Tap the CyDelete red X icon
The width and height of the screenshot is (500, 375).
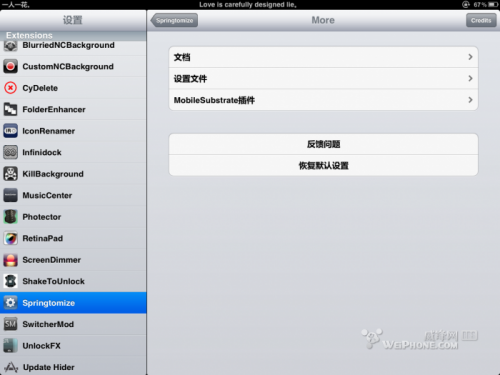click(x=10, y=88)
